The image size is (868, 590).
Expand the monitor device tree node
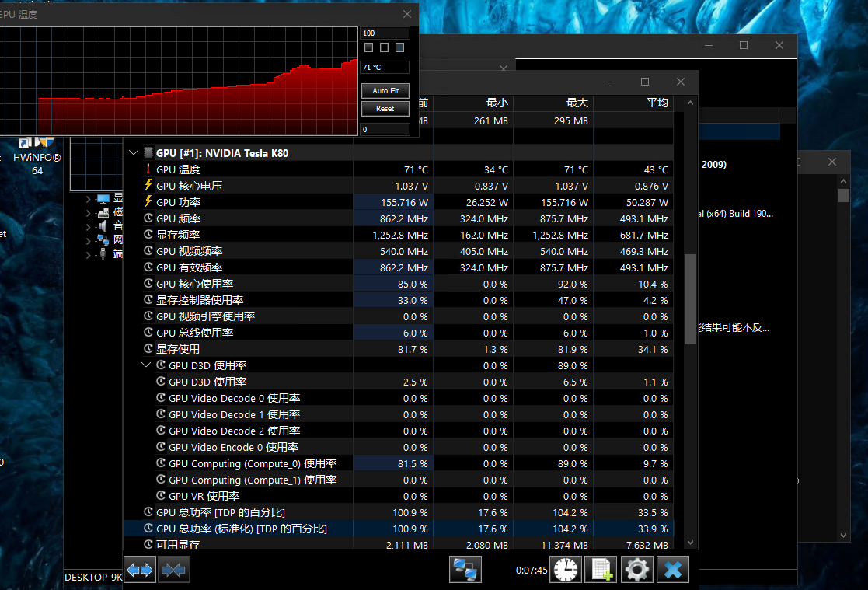pyautogui.click(x=89, y=199)
